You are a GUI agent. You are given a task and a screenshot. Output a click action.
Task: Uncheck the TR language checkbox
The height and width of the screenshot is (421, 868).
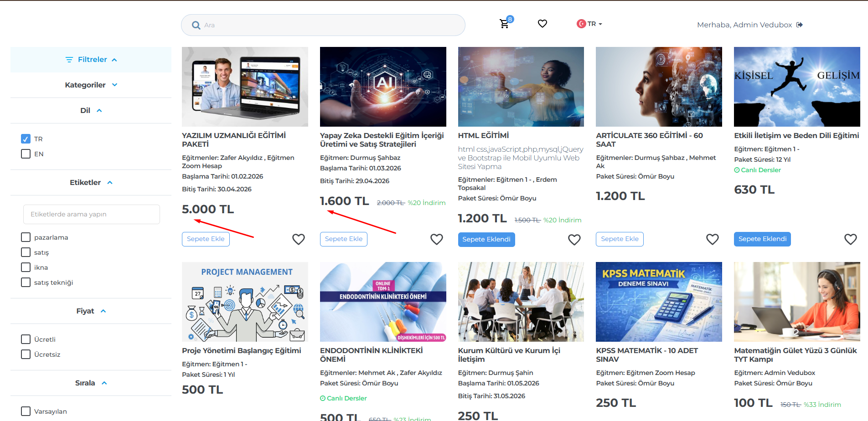26,139
